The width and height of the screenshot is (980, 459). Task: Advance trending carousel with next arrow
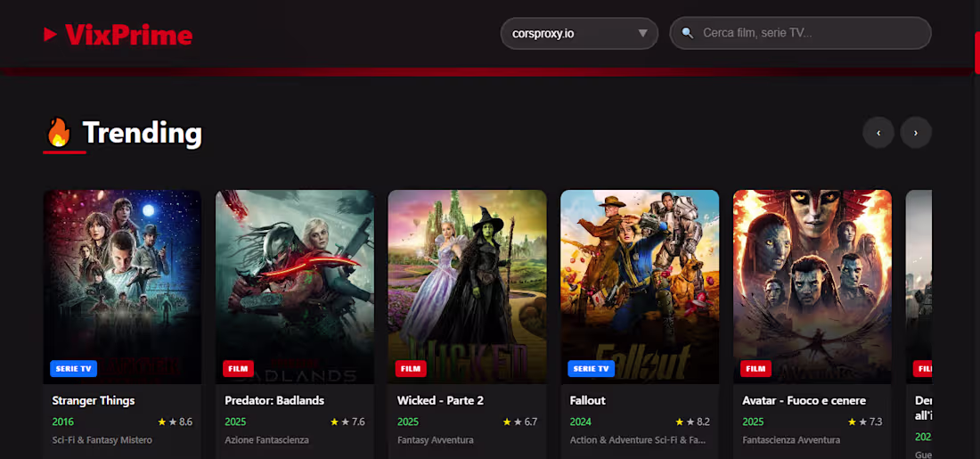point(916,133)
